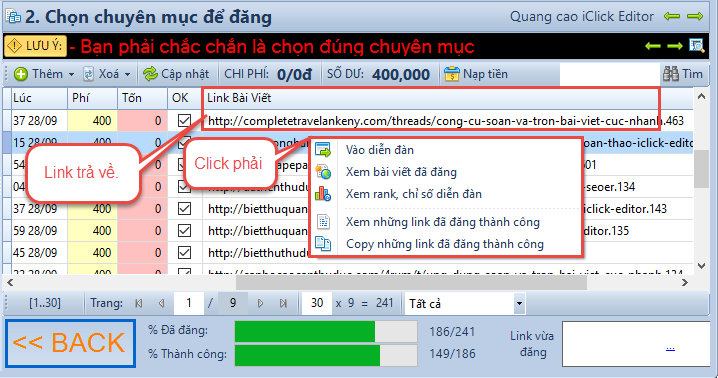Sort by Link Bài Viết column header
The width and height of the screenshot is (718, 378).
[448, 98]
